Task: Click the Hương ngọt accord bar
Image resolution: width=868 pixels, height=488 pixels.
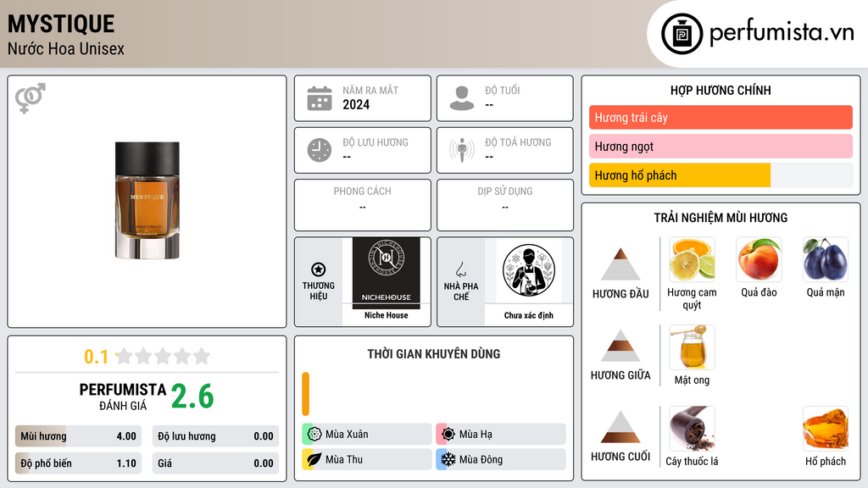Action: point(721,146)
